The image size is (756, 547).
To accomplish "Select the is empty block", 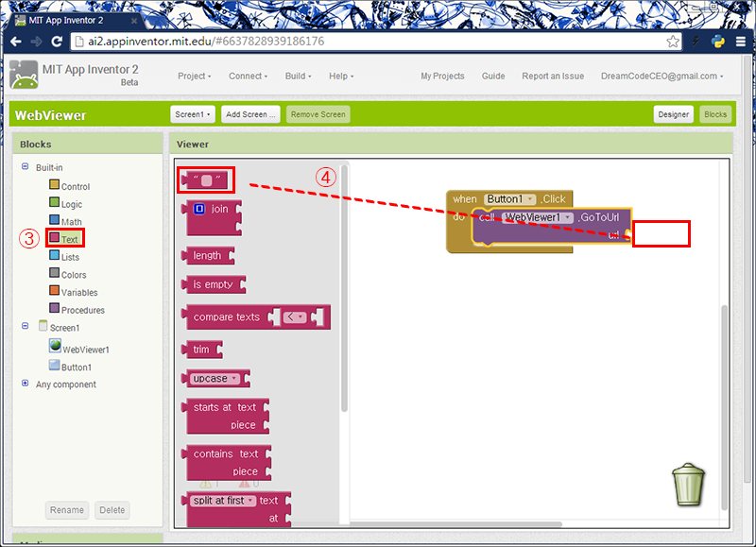I will tap(214, 284).
